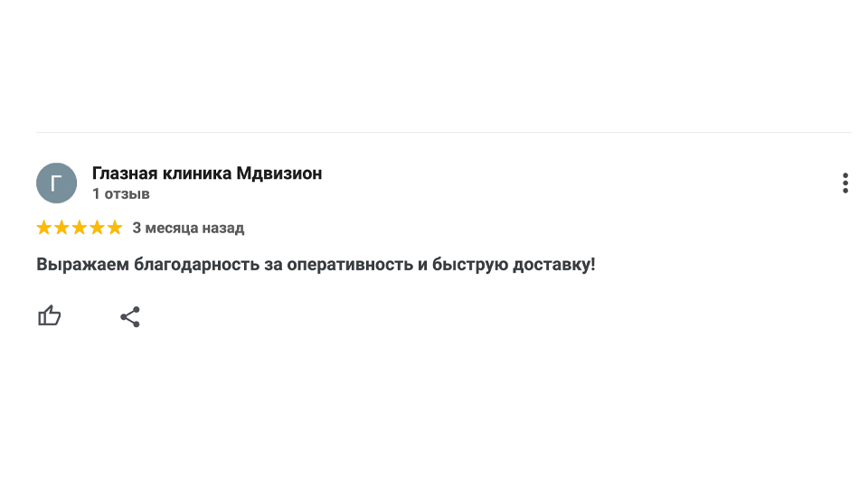Click the round Г avatar
The height and width of the screenshot is (488, 868).
pos(56,183)
